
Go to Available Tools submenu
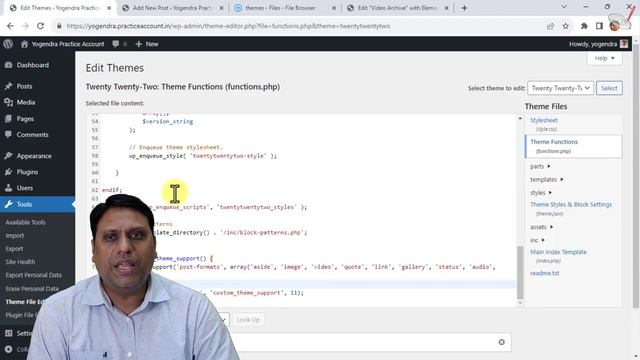click(x=25, y=222)
